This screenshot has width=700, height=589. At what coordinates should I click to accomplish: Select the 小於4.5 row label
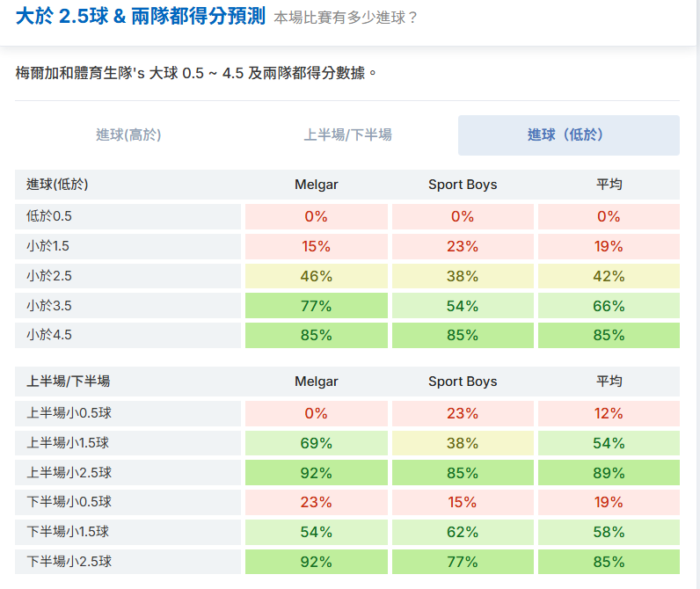coord(128,335)
